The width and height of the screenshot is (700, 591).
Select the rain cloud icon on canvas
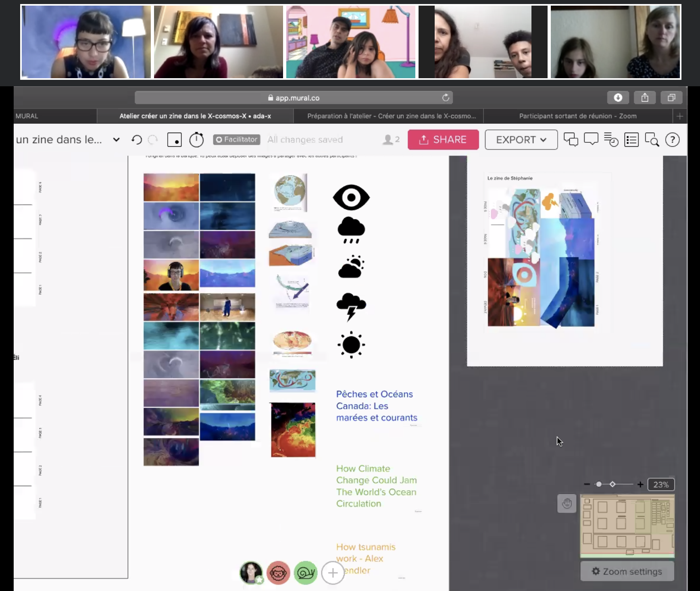351,230
